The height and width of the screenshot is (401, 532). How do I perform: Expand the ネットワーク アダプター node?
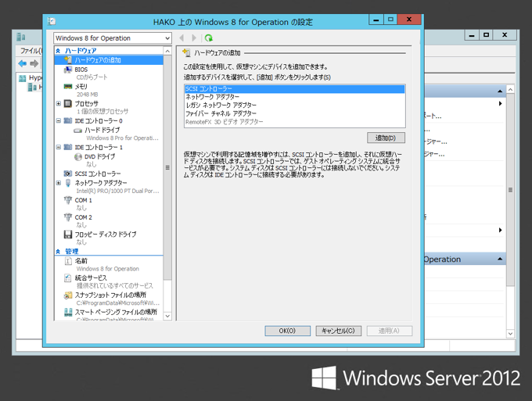(x=59, y=183)
